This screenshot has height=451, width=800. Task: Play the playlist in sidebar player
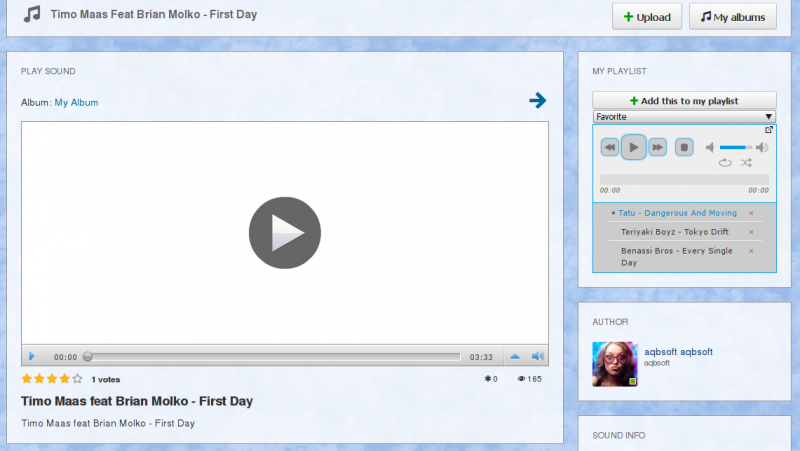634,147
